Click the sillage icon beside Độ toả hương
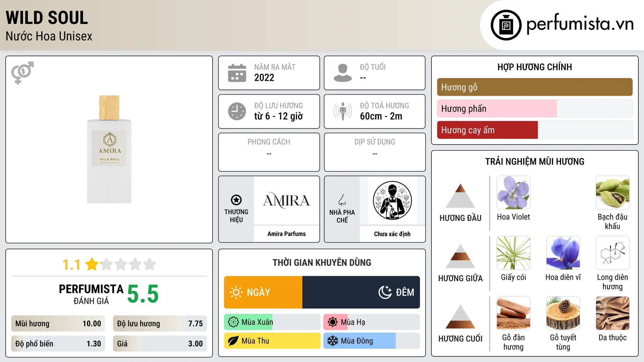 [342, 111]
